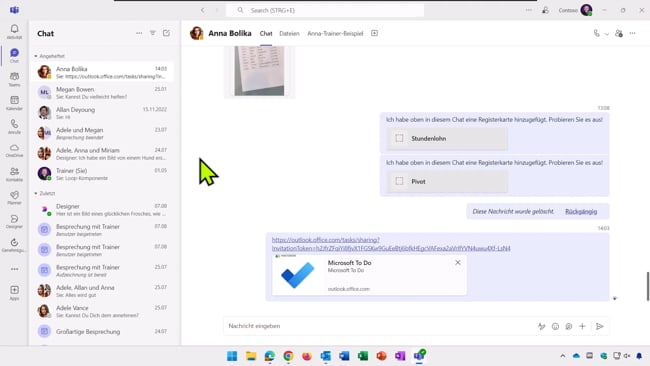Open the Contacts icon in sidebar

tap(15, 174)
